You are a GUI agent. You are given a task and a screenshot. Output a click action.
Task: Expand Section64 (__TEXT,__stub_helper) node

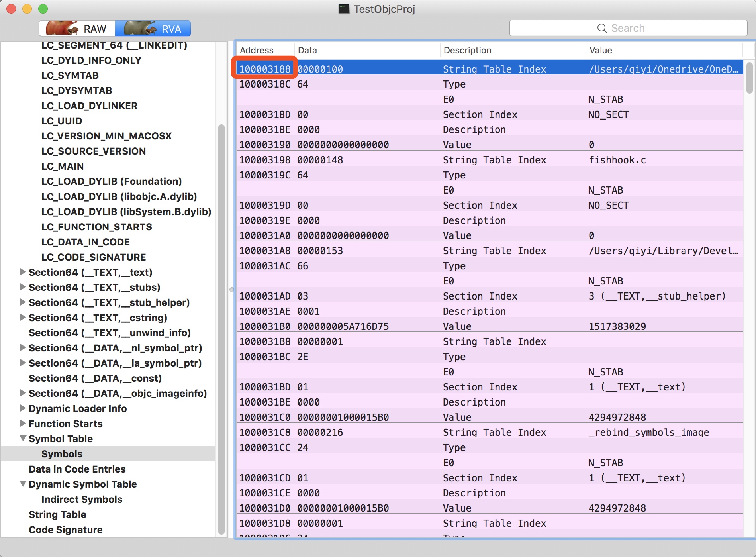click(23, 302)
